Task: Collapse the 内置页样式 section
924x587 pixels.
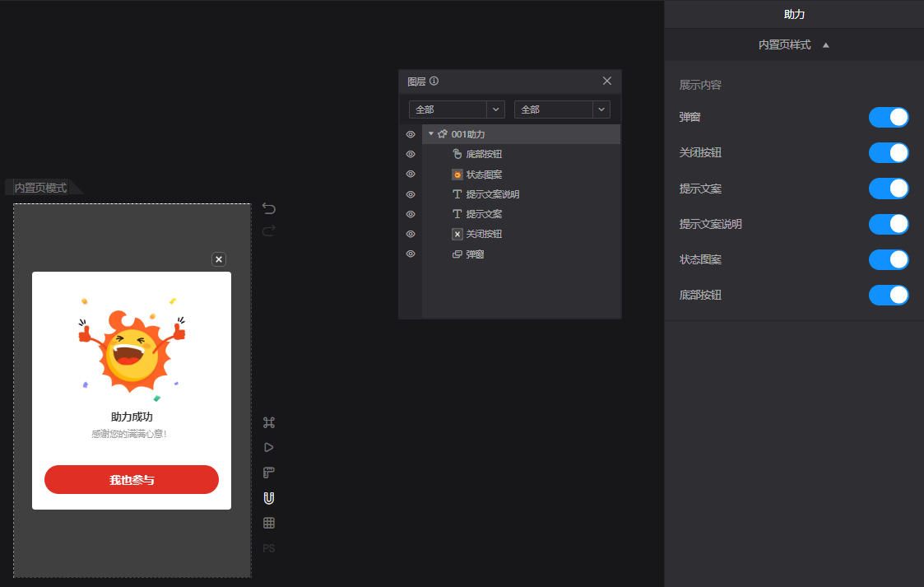Action: click(x=825, y=44)
